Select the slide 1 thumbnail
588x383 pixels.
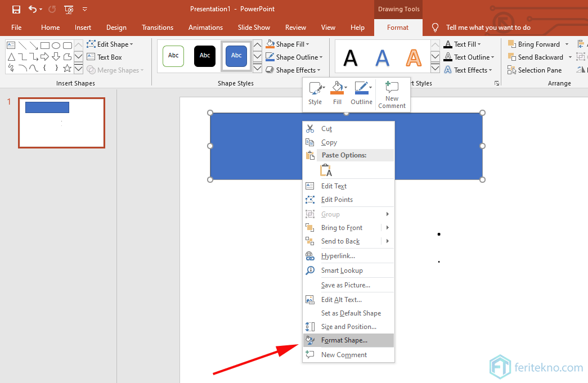pos(61,123)
